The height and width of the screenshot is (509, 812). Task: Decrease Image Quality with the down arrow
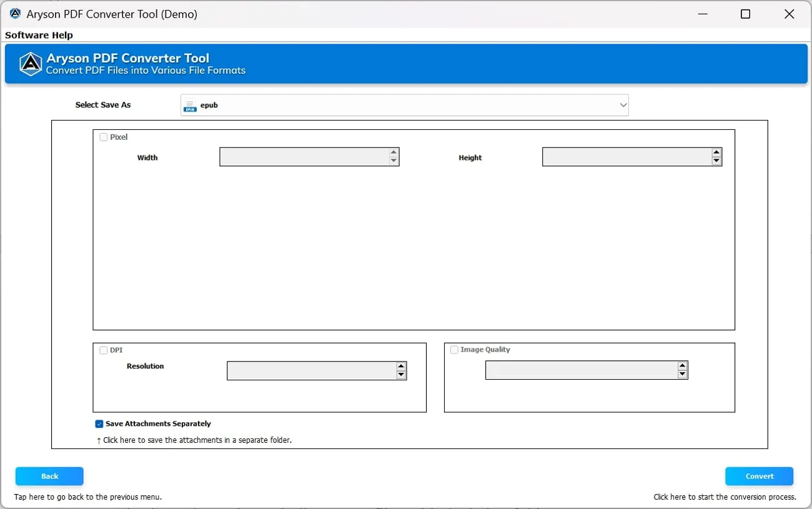pos(682,375)
